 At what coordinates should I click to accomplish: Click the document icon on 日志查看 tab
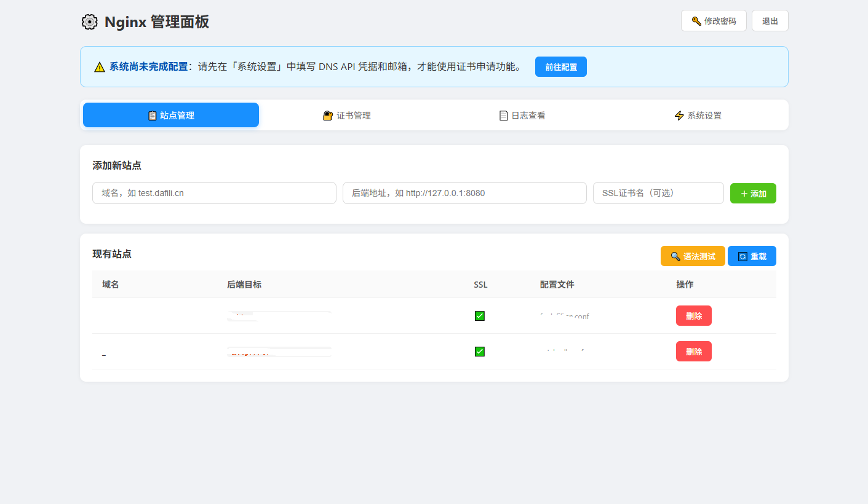pyautogui.click(x=503, y=116)
